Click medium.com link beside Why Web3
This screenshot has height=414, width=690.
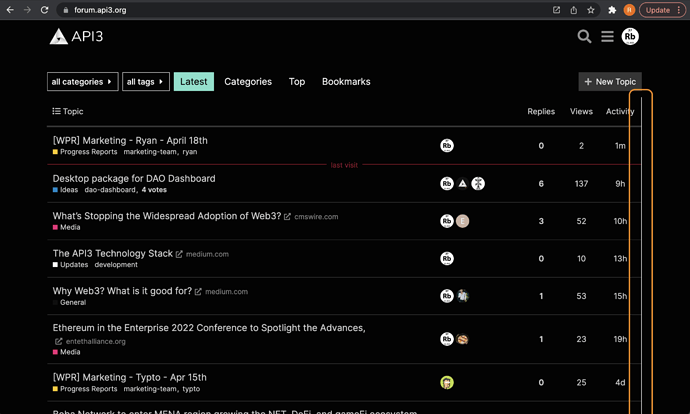227,292
